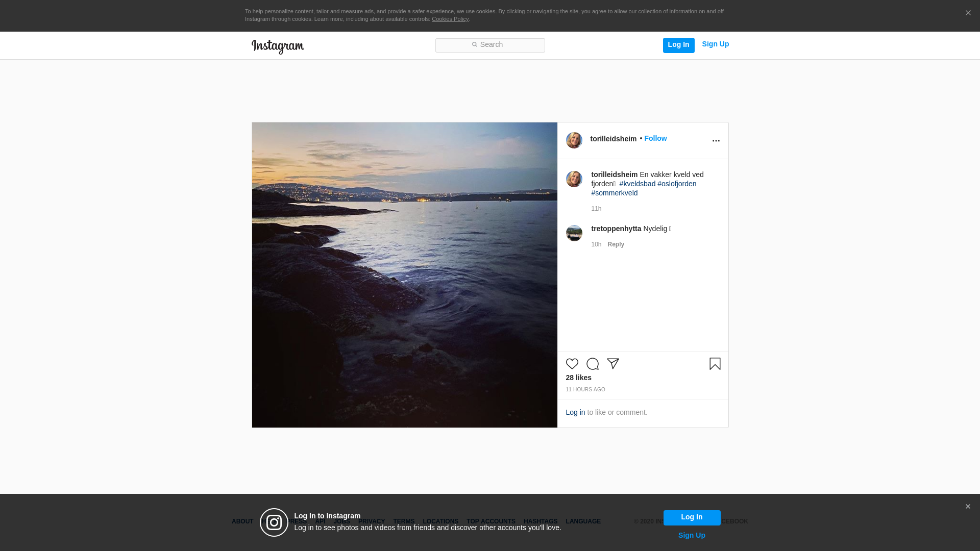The image size is (980, 551).
Task: Click the Search input field
Action: tap(490, 45)
